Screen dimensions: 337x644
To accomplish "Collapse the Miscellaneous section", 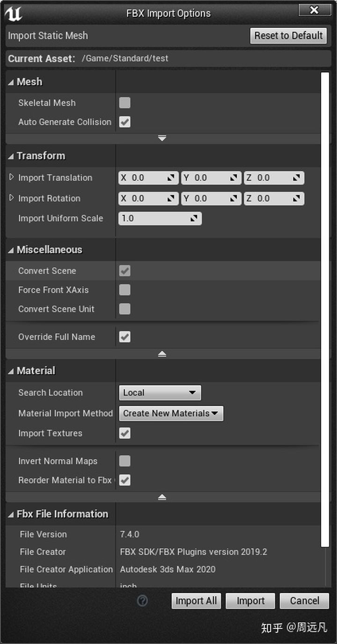I will click(x=11, y=250).
